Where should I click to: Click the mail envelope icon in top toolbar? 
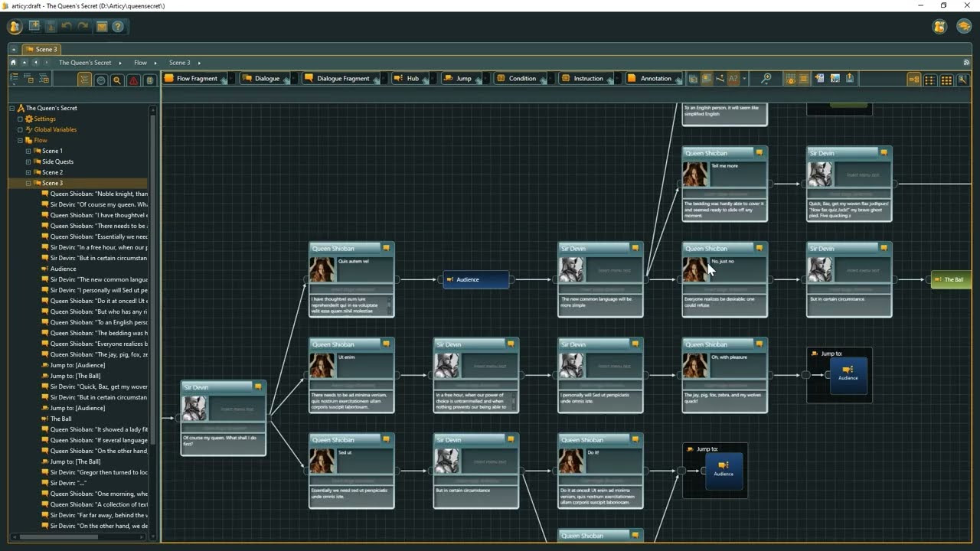(101, 26)
